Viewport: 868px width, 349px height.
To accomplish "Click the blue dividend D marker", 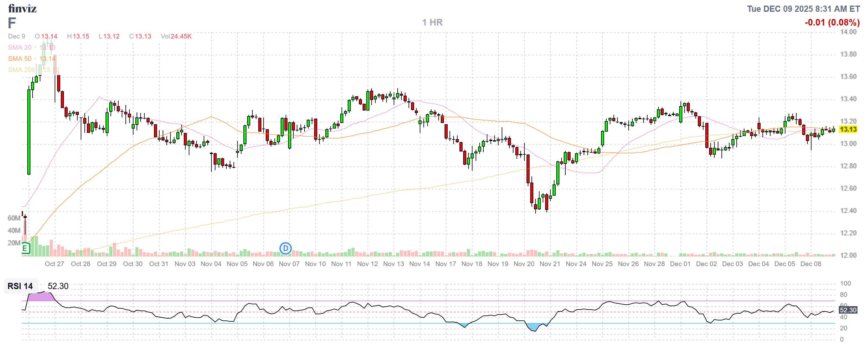I will pyautogui.click(x=285, y=249).
